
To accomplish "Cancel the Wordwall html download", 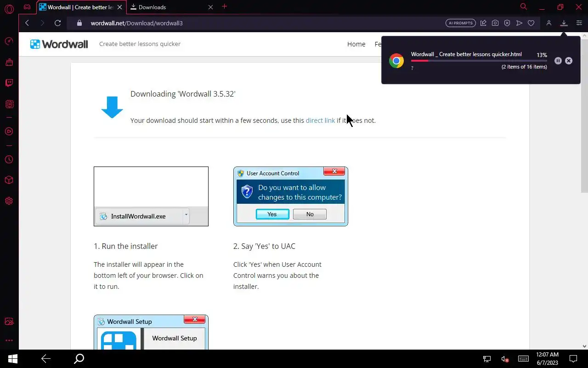I will click(569, 61).
